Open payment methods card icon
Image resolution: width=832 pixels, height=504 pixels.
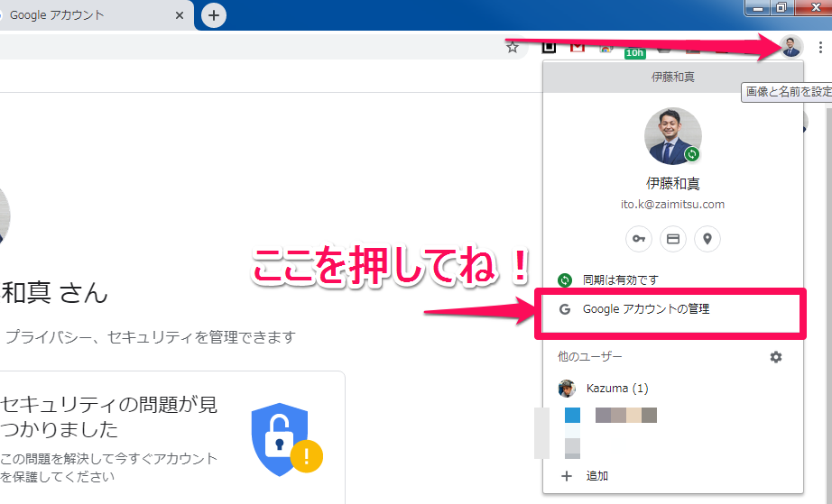click(x=673, y=239)
